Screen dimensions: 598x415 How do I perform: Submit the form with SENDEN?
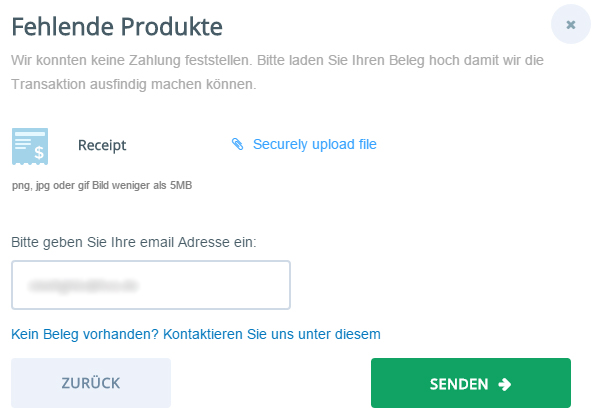tap(471, 383)
